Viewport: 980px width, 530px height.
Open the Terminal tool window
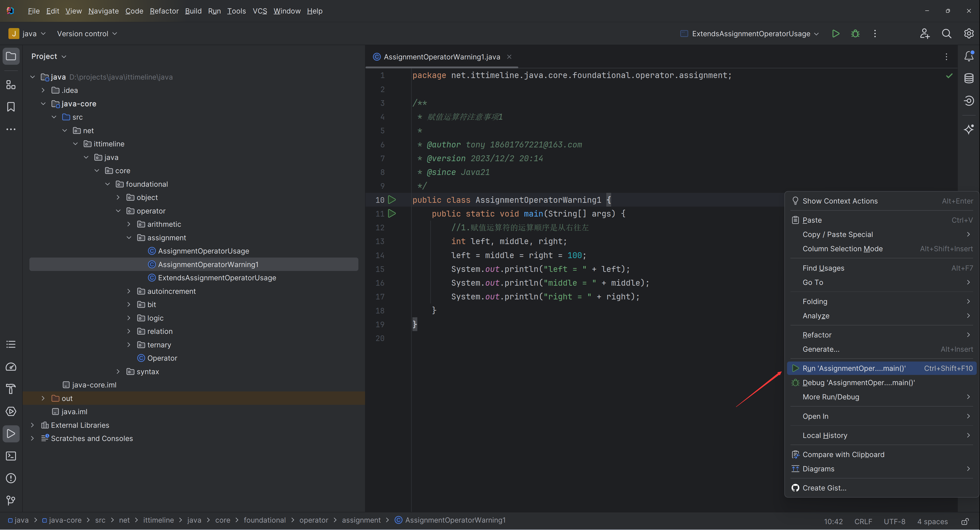point(11,456)
